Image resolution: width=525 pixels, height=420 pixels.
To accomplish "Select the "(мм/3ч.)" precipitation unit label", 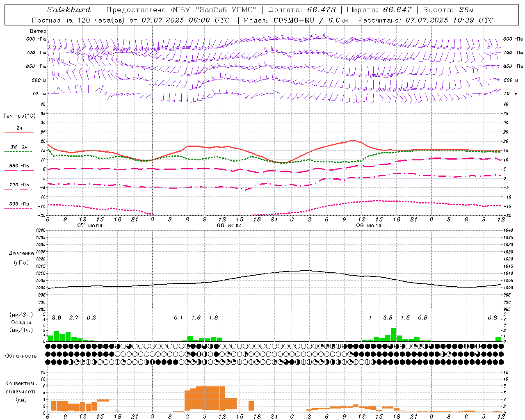I will [21, 315].
